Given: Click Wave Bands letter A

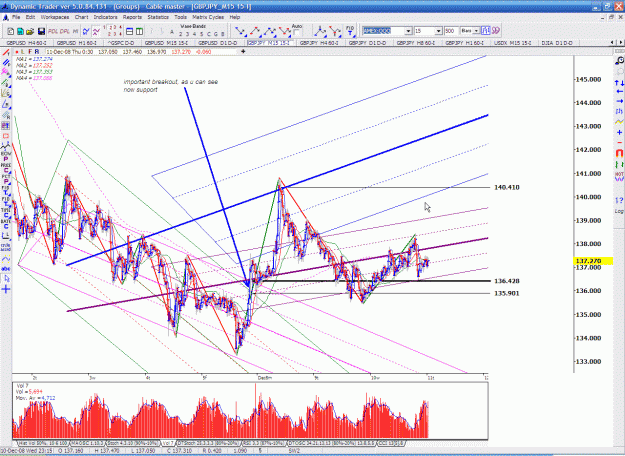Looking at the screenshot, I should [172, 32].
